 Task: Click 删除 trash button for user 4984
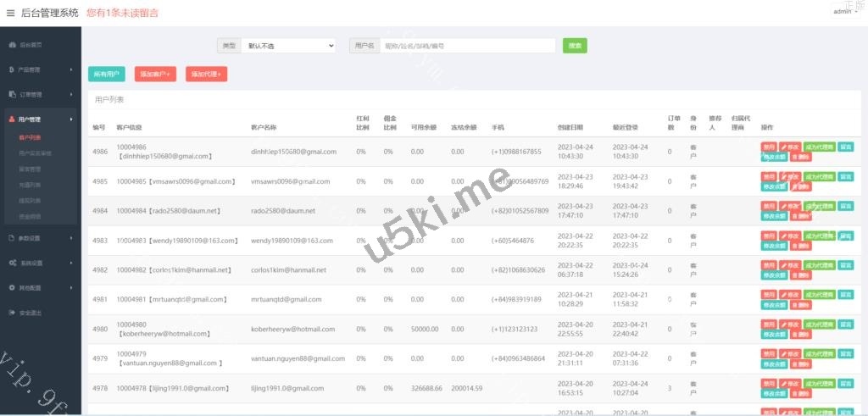800,216
